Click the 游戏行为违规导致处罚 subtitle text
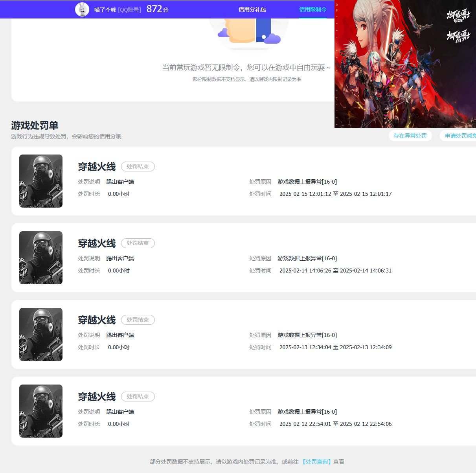 (x=66, y=136)
